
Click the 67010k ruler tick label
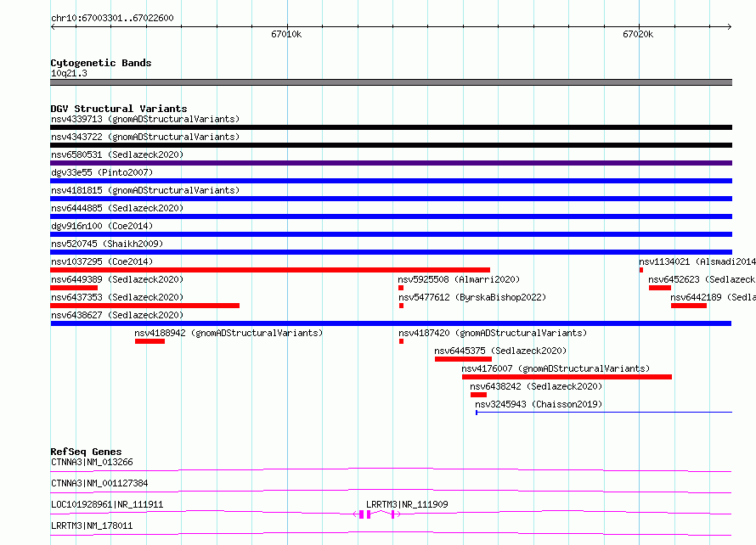(x=286, y=34)
